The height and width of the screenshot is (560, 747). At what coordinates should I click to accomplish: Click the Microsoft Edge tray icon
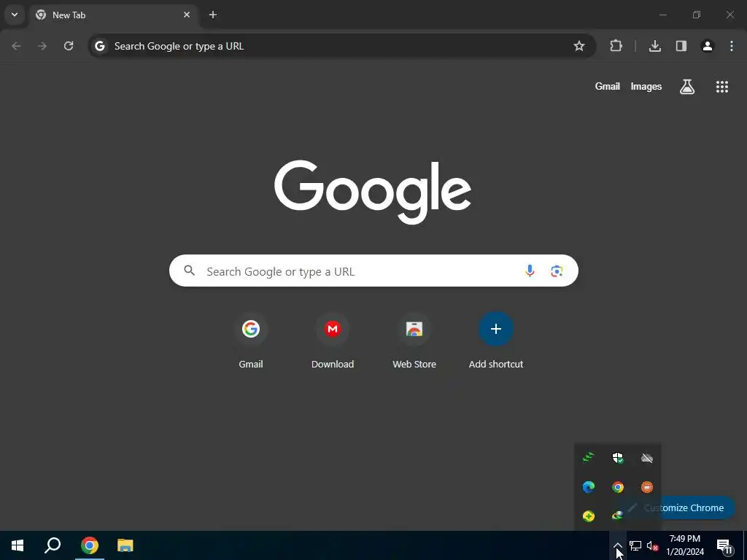tap(589, 487)
